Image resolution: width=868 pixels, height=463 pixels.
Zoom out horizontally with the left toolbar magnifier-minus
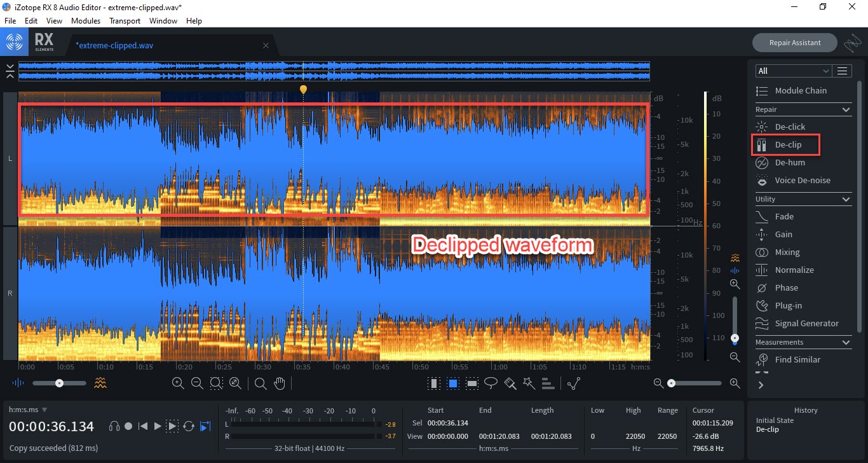197,383
